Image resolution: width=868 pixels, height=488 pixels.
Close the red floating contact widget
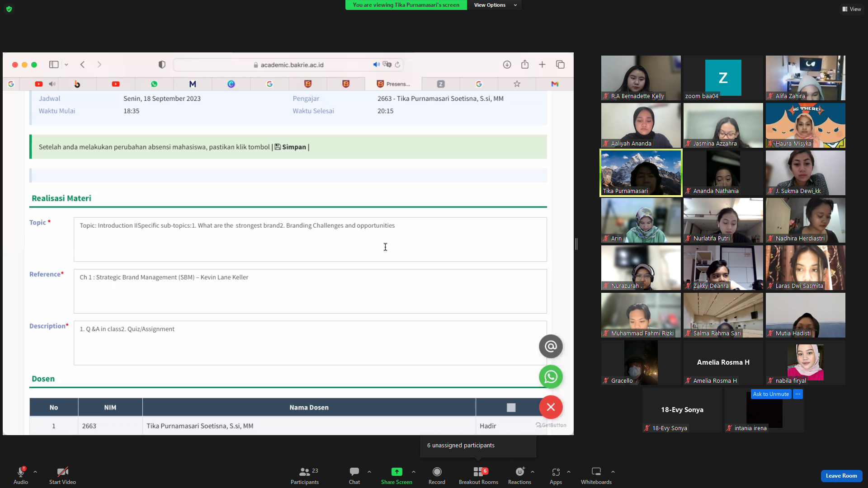coord(551,407)
